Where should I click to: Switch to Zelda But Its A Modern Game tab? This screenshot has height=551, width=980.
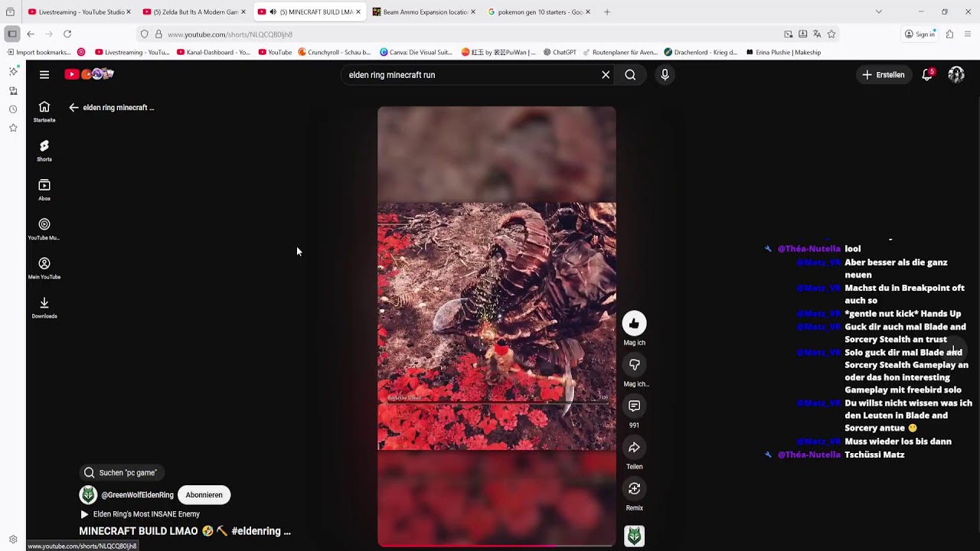[194, 12]
